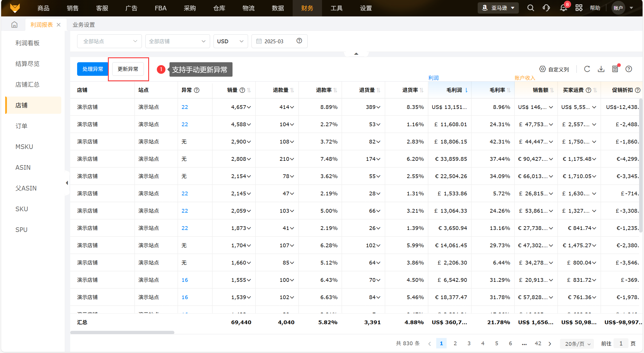Expand the USD currency dropdown

pos(230,41)
